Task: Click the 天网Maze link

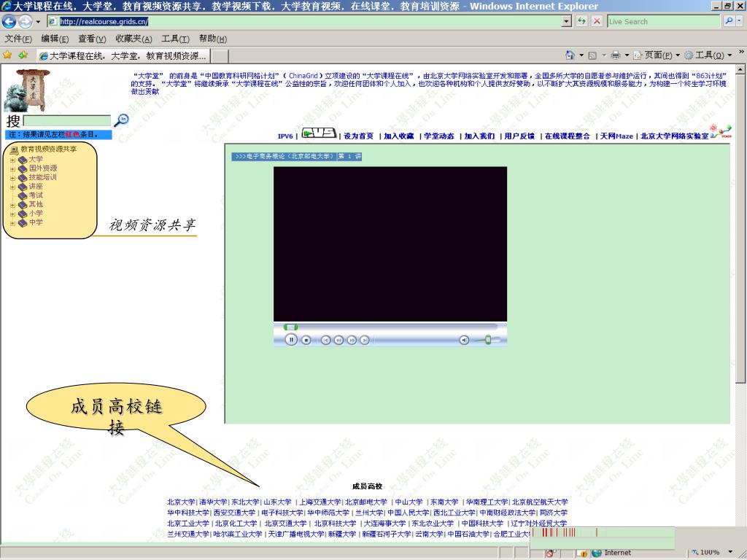Action: 616,136
